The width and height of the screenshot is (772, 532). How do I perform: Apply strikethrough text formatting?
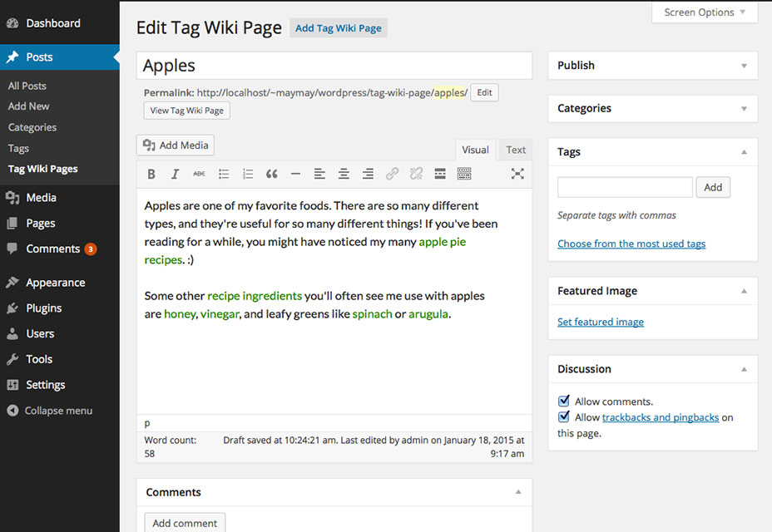click(199, 174)
